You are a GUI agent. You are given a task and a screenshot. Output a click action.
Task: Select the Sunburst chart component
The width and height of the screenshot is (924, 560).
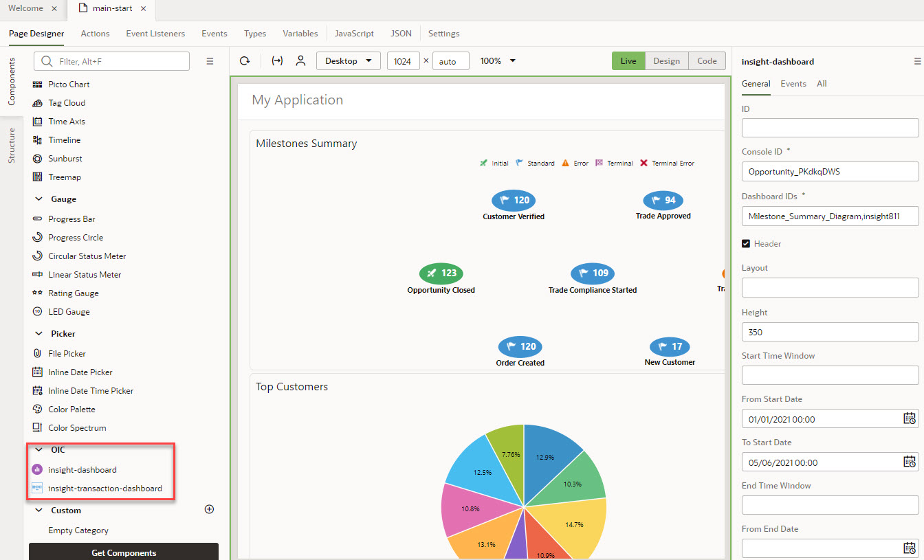[65, 158]
